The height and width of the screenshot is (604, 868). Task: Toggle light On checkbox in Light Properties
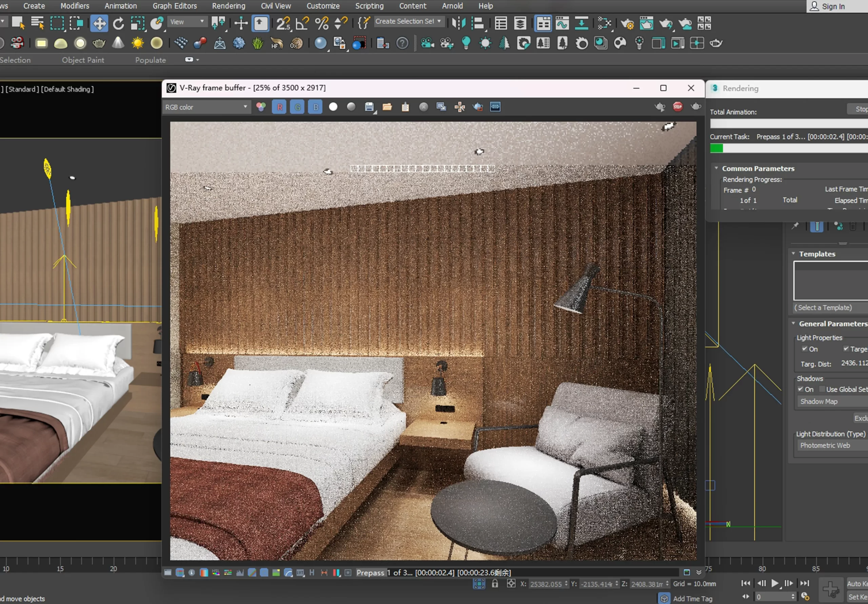click(x=805, y=349)
